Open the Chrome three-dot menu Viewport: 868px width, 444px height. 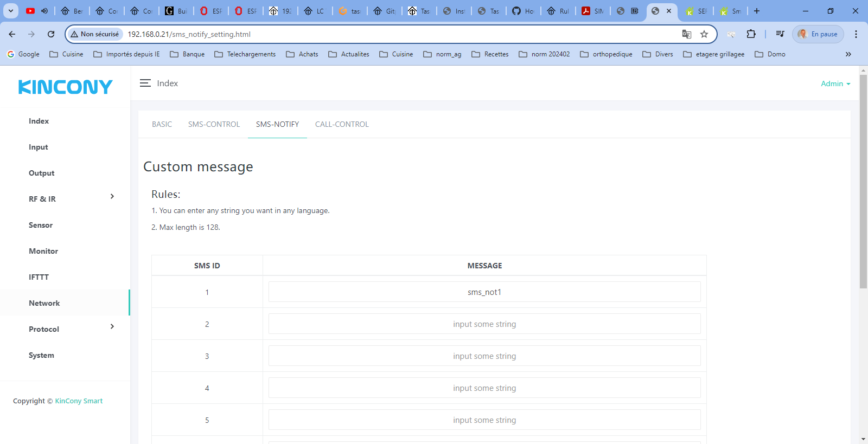pos(856,34)
